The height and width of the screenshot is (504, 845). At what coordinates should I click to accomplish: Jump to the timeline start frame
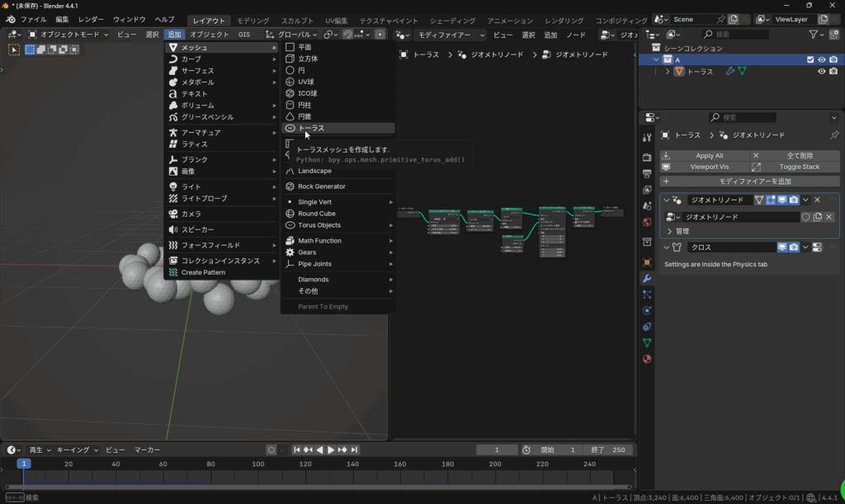pos(296,450)
